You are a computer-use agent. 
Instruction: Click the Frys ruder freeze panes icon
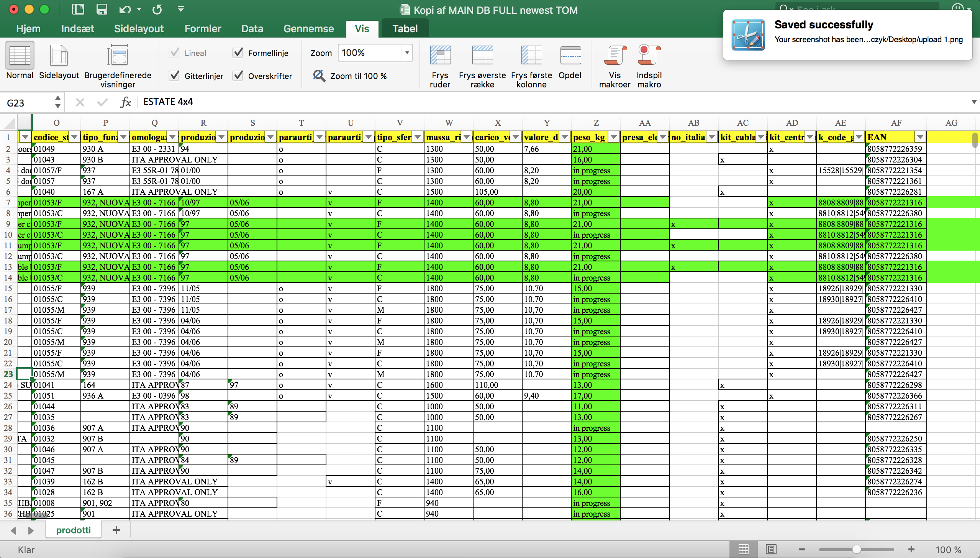tap(440, 56)
